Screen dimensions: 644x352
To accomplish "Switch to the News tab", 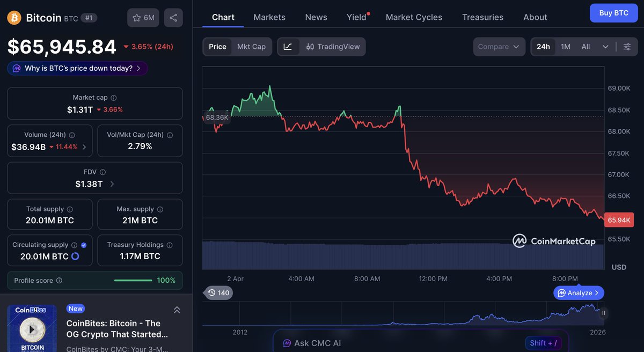I will (316, 17).
